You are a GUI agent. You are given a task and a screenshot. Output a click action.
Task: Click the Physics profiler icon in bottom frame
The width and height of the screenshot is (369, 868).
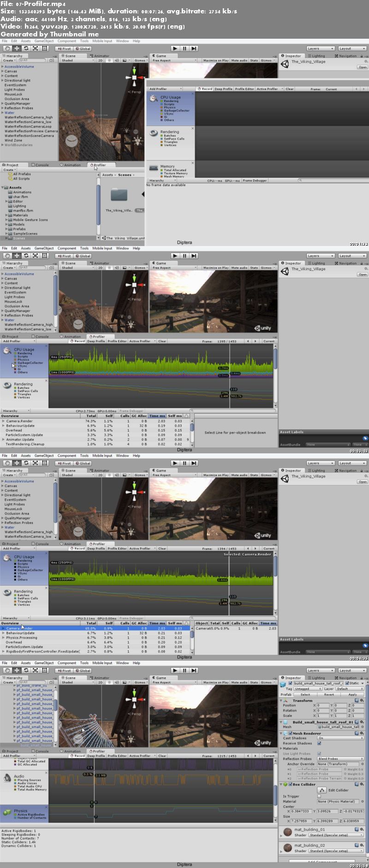coord(7,812)
